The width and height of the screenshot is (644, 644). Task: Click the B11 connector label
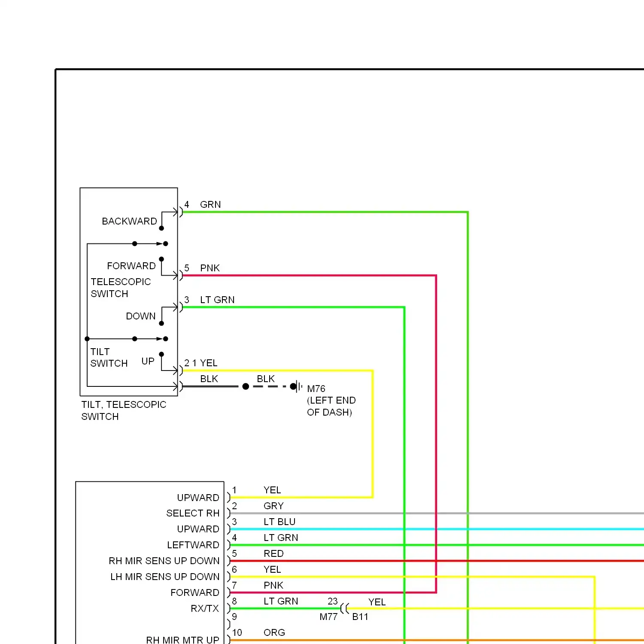[x=360, y=617]
